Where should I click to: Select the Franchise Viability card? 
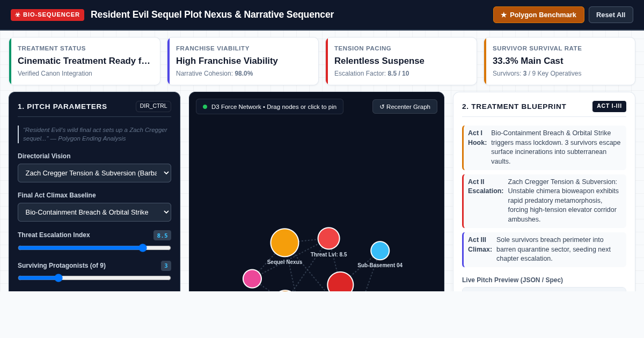tap(243, 61)
